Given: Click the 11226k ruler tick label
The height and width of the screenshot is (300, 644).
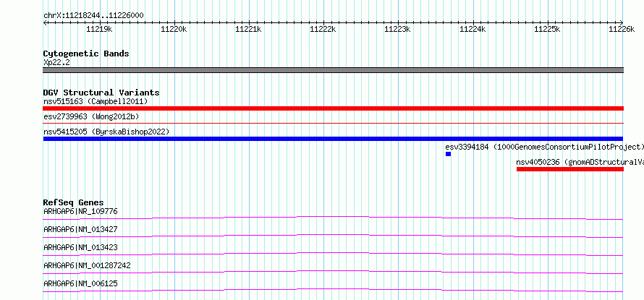Looking at the screenshot, I should [x=622, y=29].
